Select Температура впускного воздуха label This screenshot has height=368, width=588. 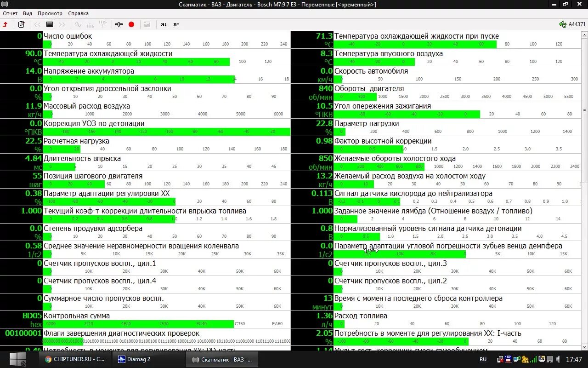389,53
